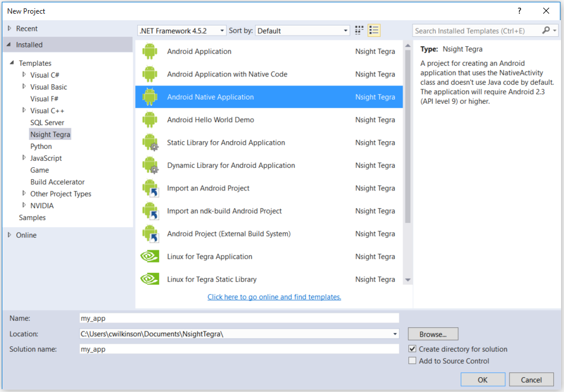The width and height of the screenshot is (564, 392).
Task: Select Visual F# in templates tree
Action: click(x=45, y=99)
